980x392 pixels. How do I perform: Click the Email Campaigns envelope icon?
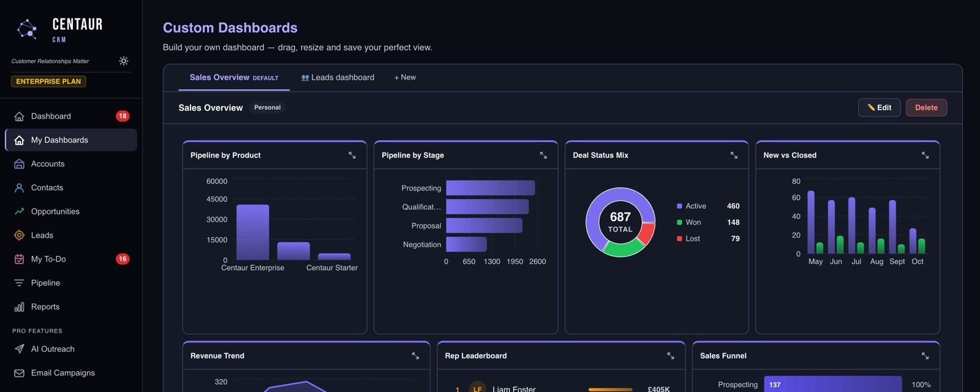click(x=19, y=373)
